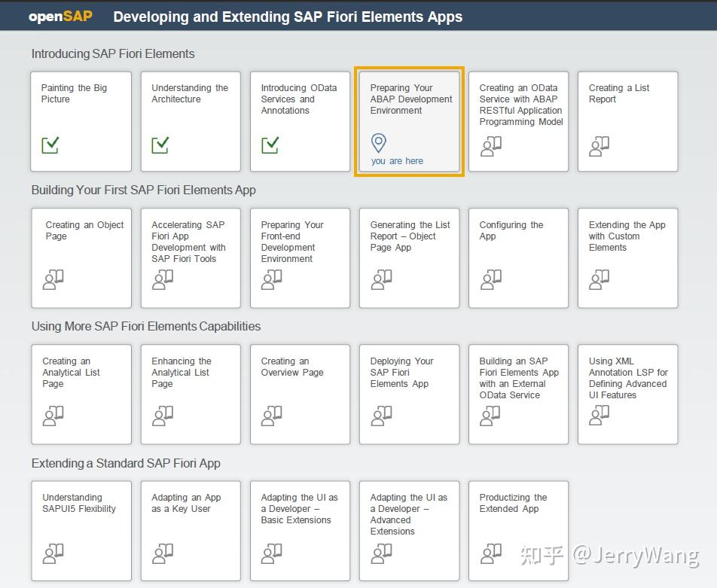This screenshot has width=717, height=588.
Task: Click the 'you are here' location pin icon
Action: pyautogui.click(x=379, y=143)
